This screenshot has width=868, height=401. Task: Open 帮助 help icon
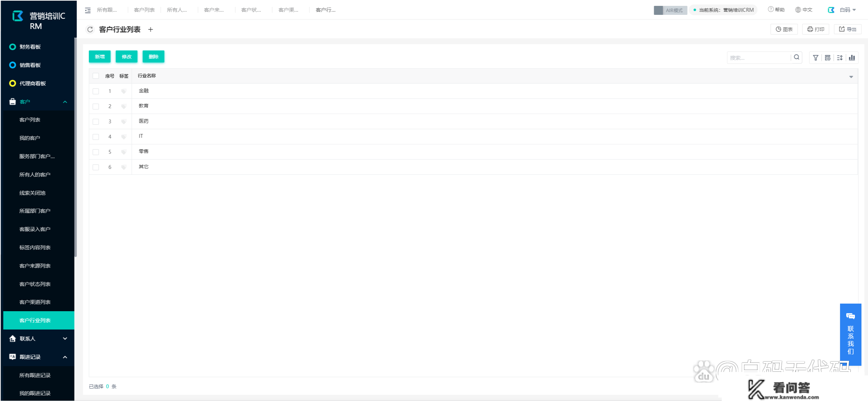776,10
